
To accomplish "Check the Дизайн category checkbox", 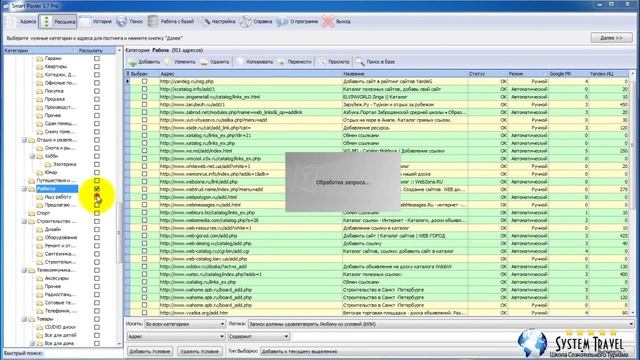I will (x=97, y=229).
